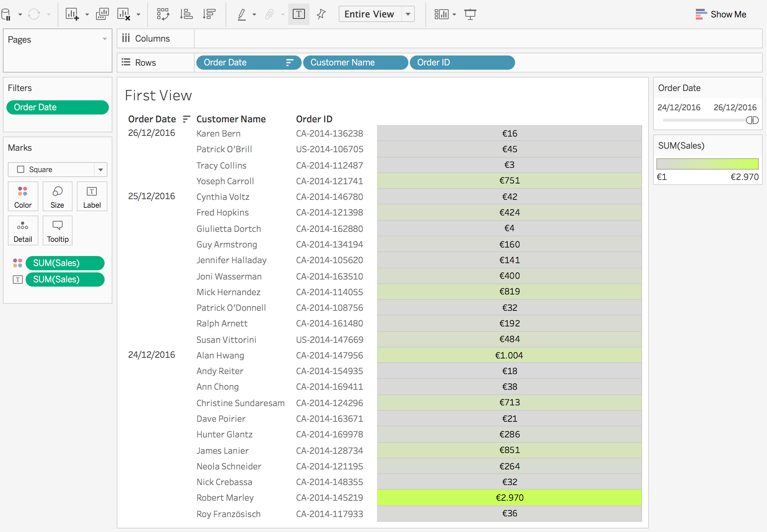
Task: Click the Clear Sheet icon
Action: tap(124, 14)
